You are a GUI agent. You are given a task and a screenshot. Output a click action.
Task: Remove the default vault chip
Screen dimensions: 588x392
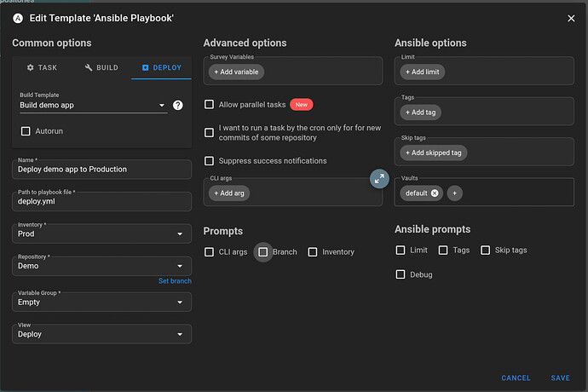pyautogui.click(x=435, y=193)
